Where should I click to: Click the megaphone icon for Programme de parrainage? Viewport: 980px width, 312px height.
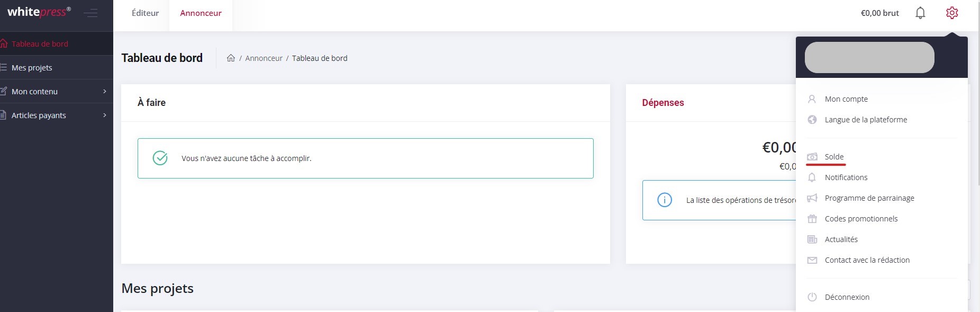[x=812, y=198]
